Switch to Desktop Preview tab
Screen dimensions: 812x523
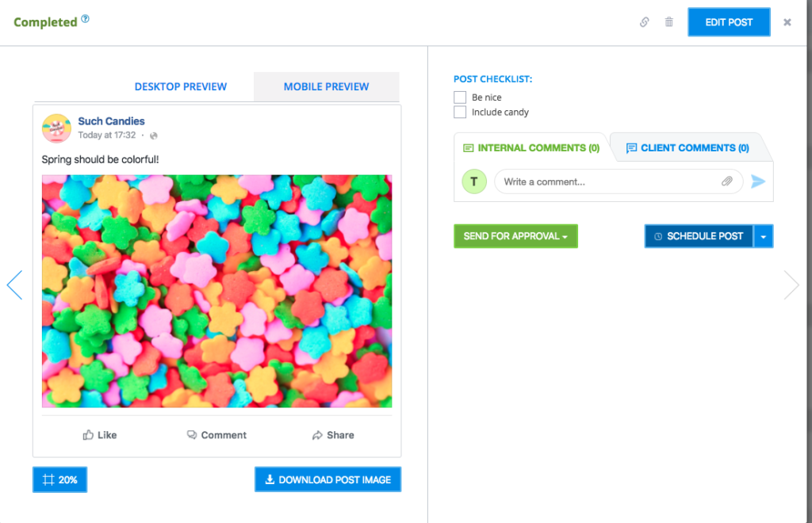click(181, 86)
